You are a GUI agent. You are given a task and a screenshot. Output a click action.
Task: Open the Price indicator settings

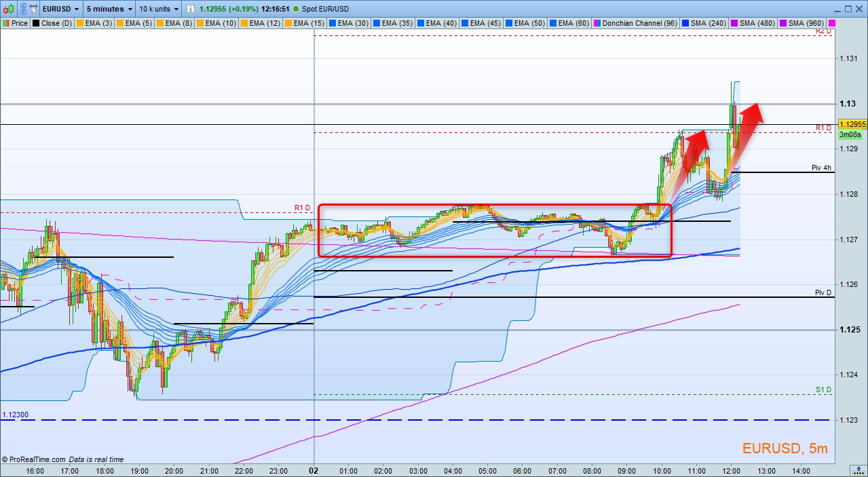16,23
